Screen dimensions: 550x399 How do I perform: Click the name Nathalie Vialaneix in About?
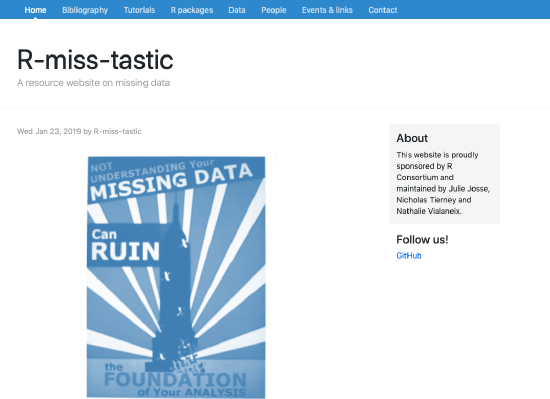[429, 211]
